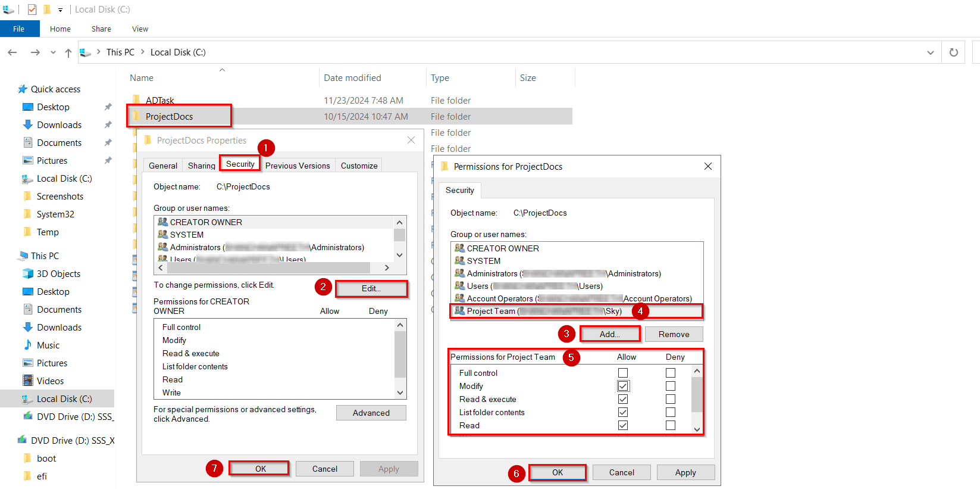Toggle Allow checkbox for Read & execute
Viewport: 980px width, 489px height.
point(623,399)
